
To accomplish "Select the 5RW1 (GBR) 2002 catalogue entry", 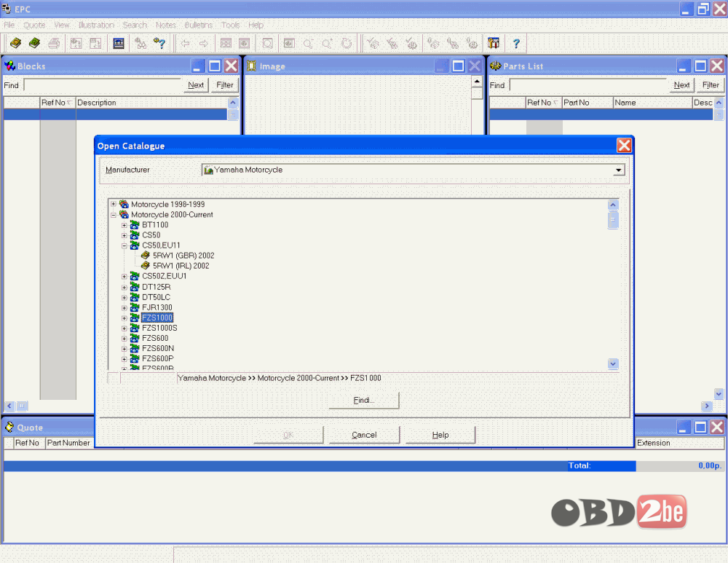I will pos(183,256).
